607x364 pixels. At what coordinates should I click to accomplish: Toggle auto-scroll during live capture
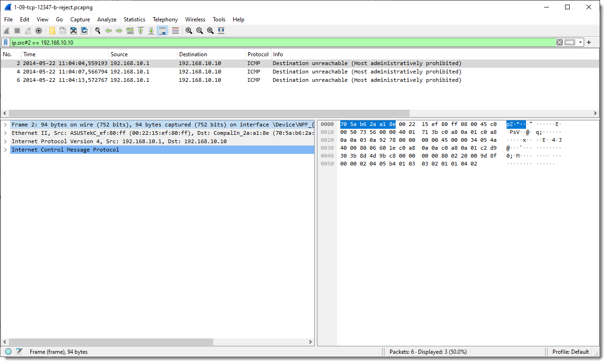tap(162, 31)
